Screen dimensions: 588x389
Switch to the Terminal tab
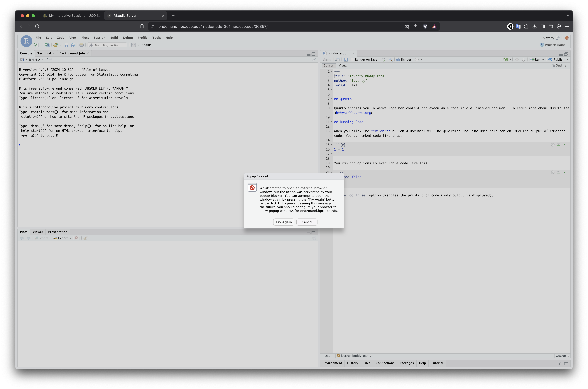pos(44,53)
